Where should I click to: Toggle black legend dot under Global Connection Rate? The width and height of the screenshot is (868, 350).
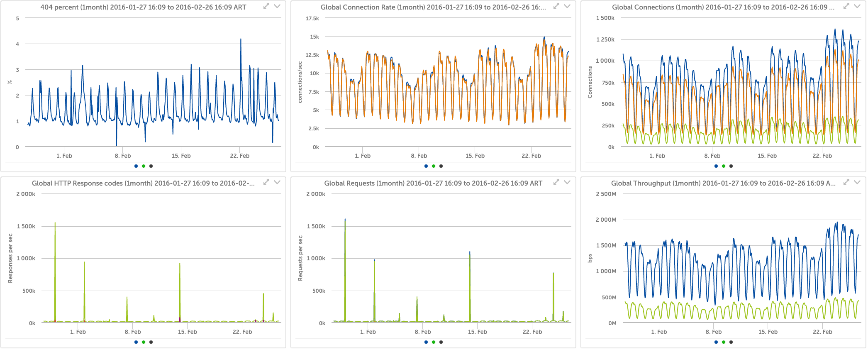pyautogui.click(x=441, y=166)
